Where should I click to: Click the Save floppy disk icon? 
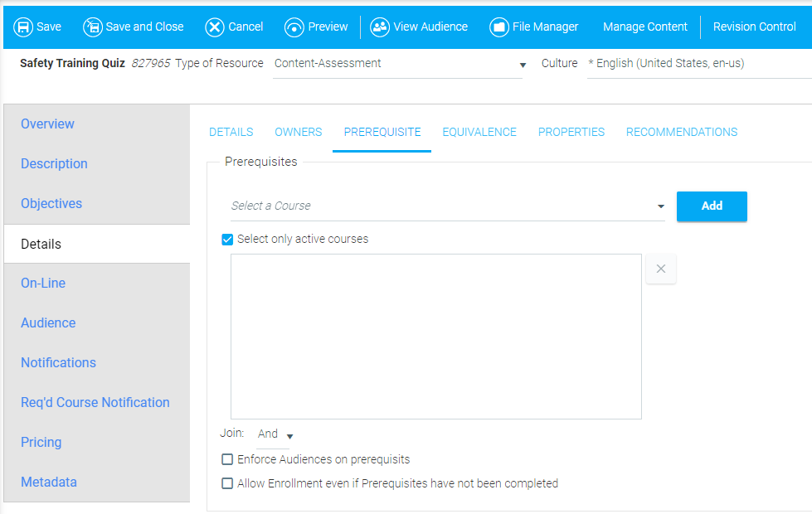[23, 27]
